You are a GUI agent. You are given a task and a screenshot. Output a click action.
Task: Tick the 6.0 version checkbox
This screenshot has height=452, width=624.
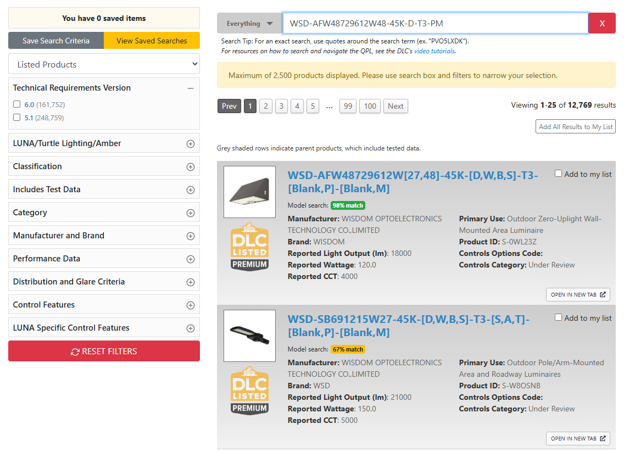point(17,104)
